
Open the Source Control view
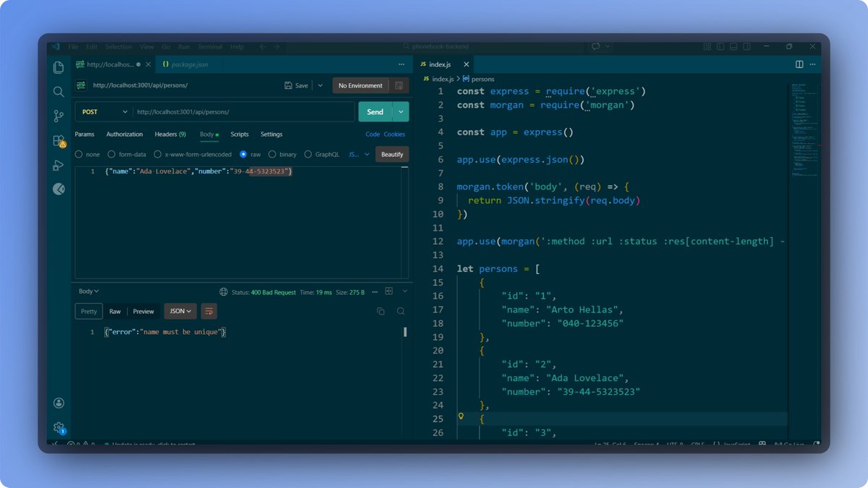click(59, 116)
